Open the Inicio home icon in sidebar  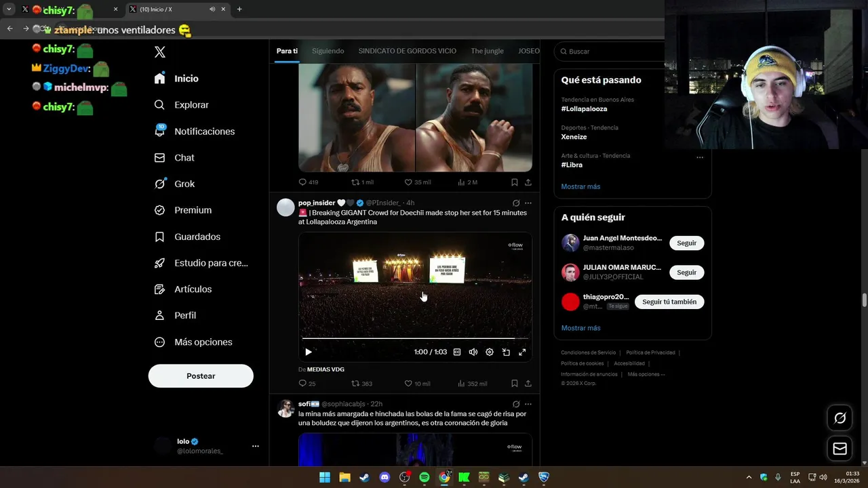pyautogui.click(x=160, y=79)
